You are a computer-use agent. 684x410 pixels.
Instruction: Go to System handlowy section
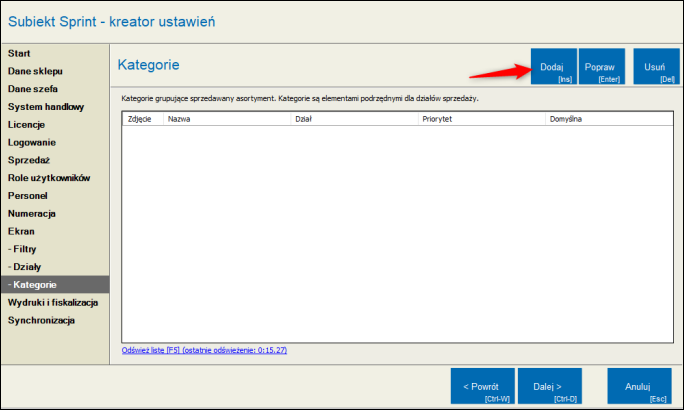55,107
